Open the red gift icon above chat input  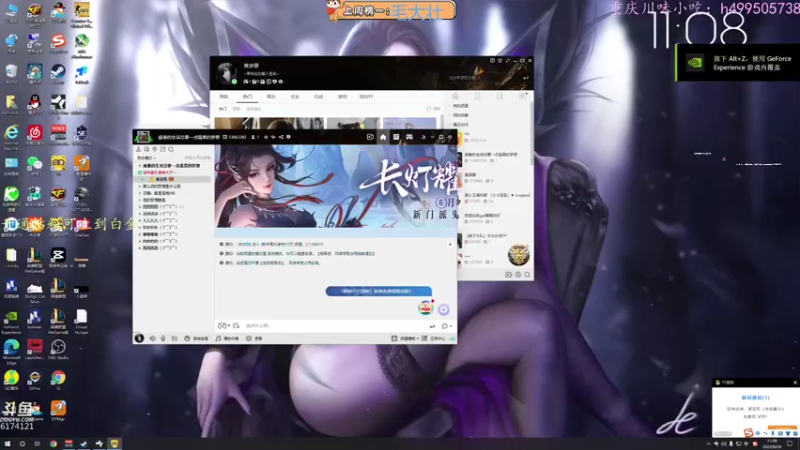click(x=426, y=307)
